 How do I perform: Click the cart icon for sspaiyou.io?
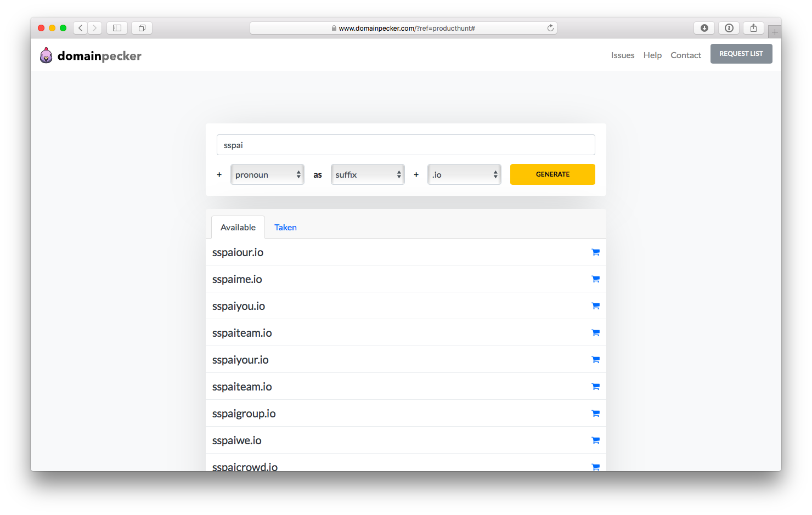(595, 306)
